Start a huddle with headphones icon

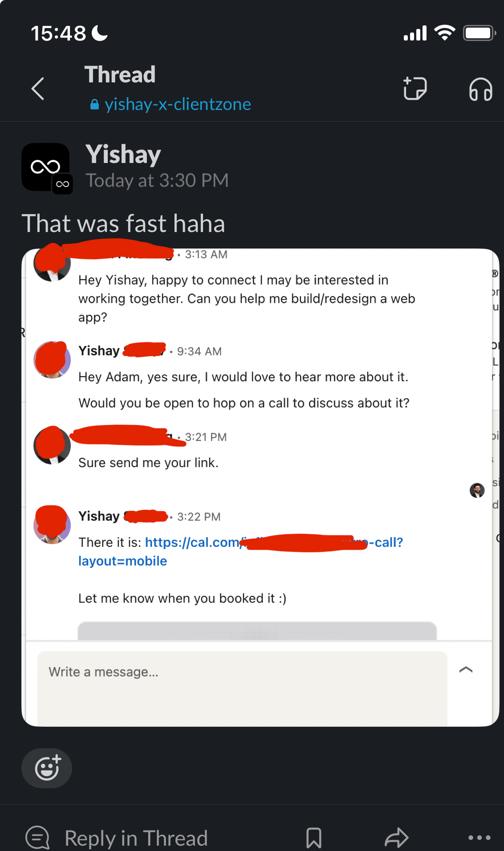[480, 89]
